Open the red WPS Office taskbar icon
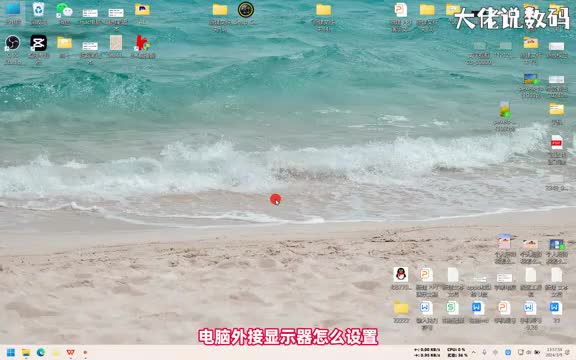Viewport: 576px width, 360px height. (70, 353)
